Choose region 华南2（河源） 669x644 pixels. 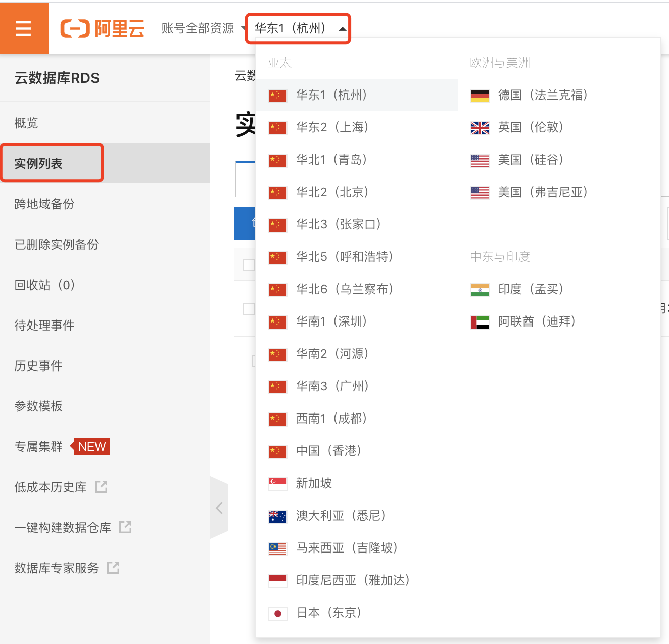(357, 354)
